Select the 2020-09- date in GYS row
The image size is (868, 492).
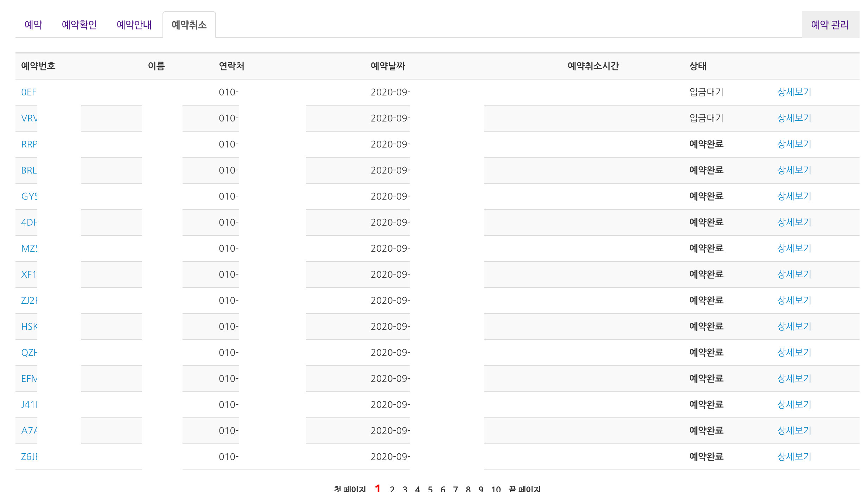click(x=390, y=196)
